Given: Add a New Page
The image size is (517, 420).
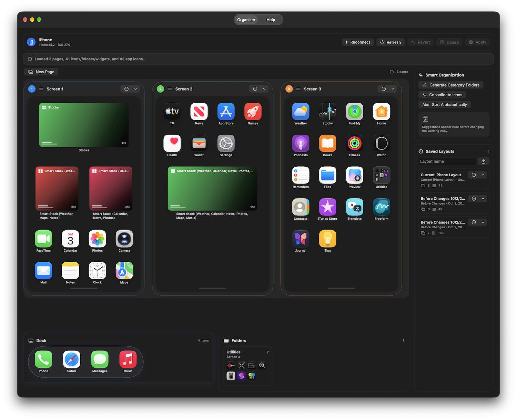Looking at the screenshot, I should (x=41, y=72).
